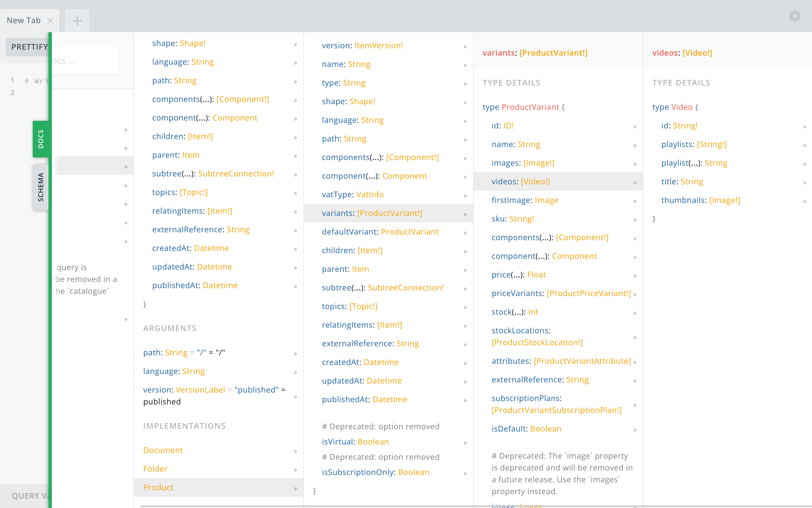Open vatType: VatInfo field
Viewport: 812px width, 508px height.
[x=389, y=194]
